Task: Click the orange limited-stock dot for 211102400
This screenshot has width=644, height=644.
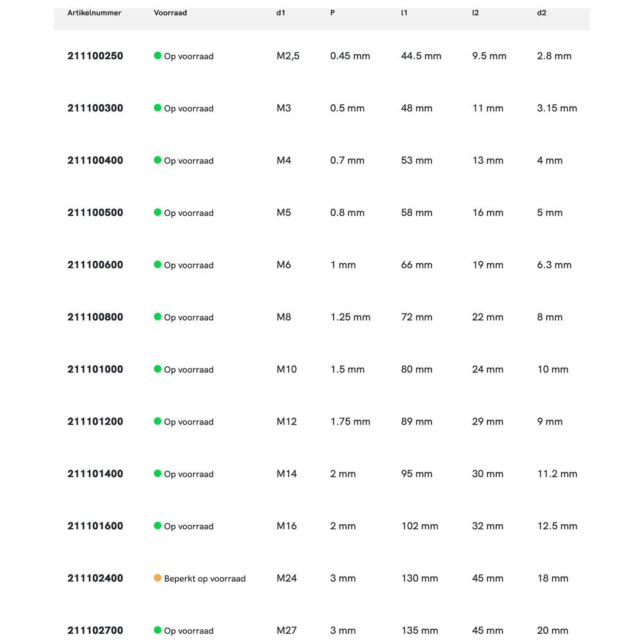Action: [157, 578]
